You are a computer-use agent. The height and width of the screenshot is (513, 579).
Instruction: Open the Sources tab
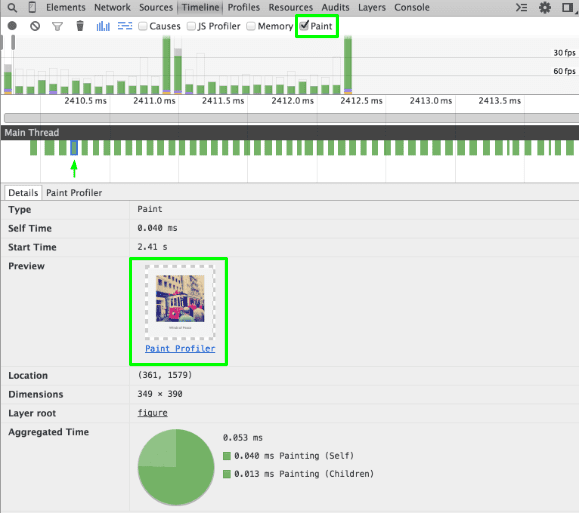pyautogui.click(x=156, y=7)
